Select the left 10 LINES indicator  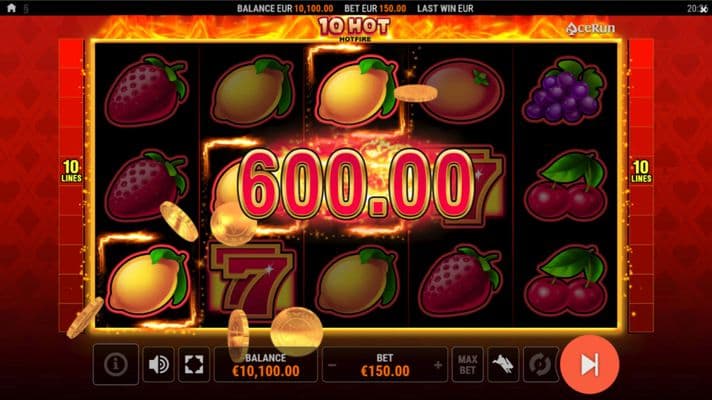(x=71, y=171)
